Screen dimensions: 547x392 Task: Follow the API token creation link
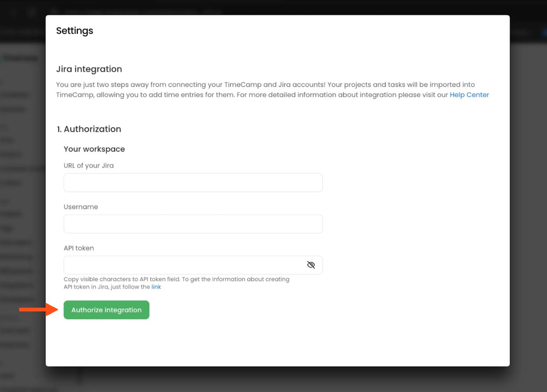click(x=156, y=287)
